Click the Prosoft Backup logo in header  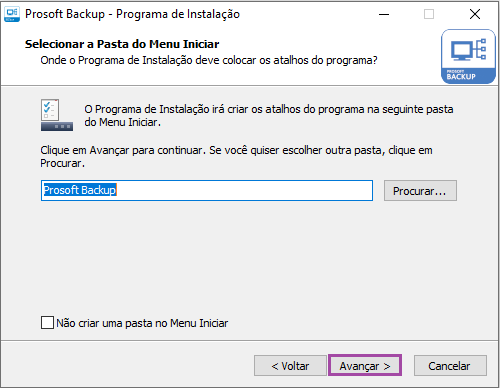468,56
